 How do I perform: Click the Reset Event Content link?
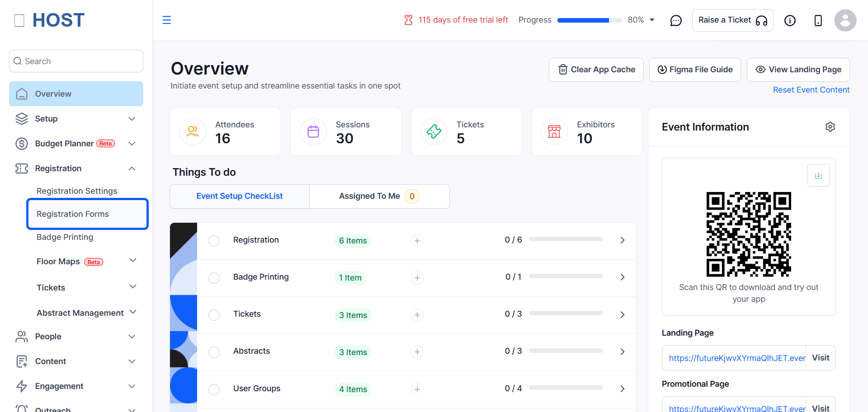click(811, 90)
